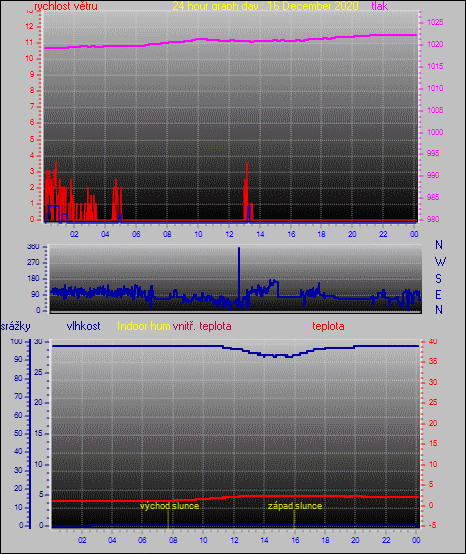Click the blue 'vlhkost' humidity label
This screenshot has width=466, height=554.
coord(83,326)
